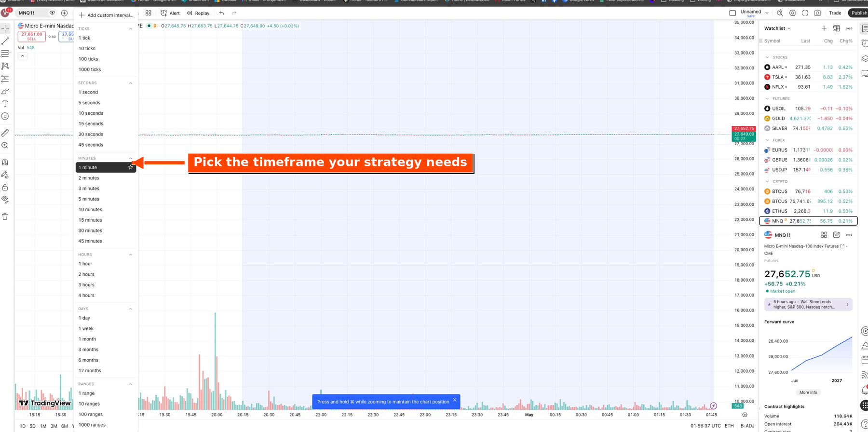Start bar Replay mode

point(198,13)
